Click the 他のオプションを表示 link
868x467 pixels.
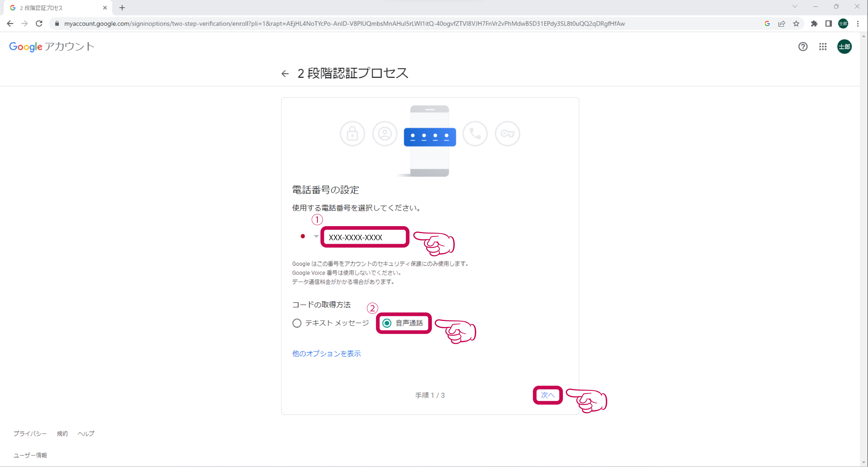[326, 353]
